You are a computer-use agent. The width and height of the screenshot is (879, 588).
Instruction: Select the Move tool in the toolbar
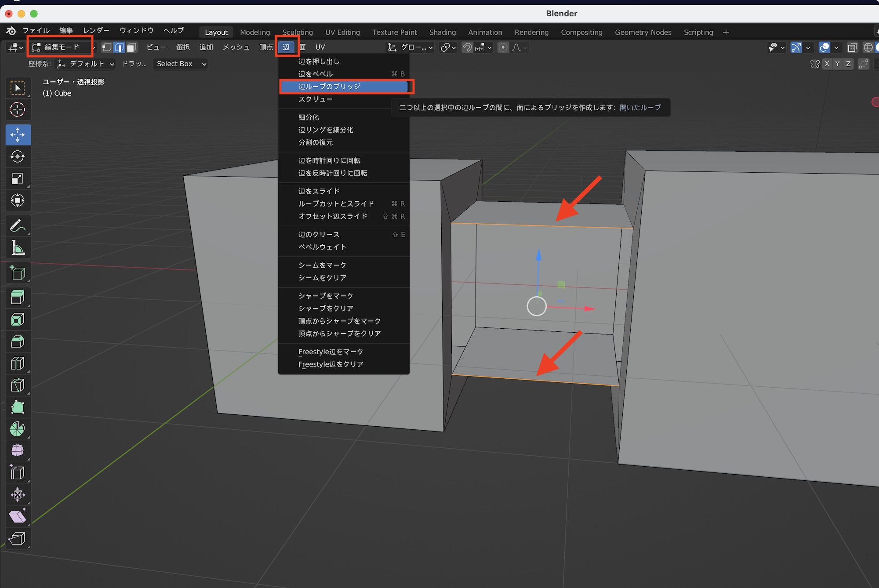pos(18,134)
